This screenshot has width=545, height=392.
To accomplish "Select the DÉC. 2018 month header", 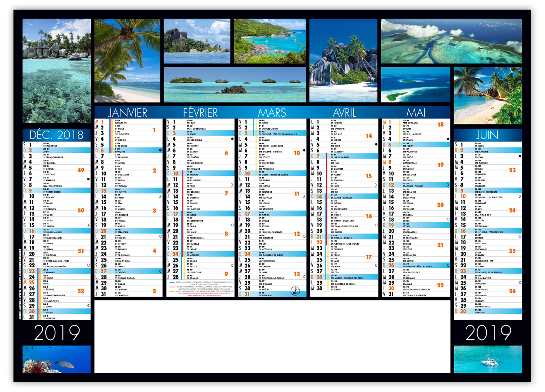I will (x=57, y=135).
